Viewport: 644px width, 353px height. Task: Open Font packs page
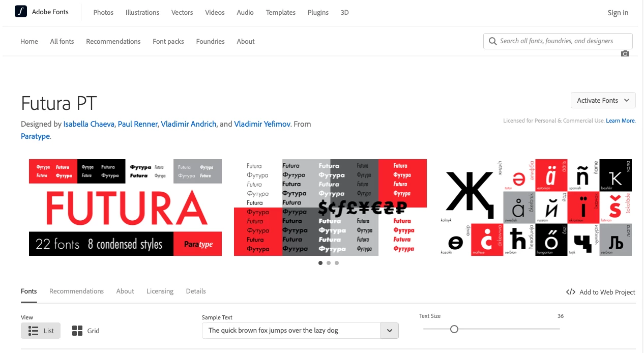168,41
